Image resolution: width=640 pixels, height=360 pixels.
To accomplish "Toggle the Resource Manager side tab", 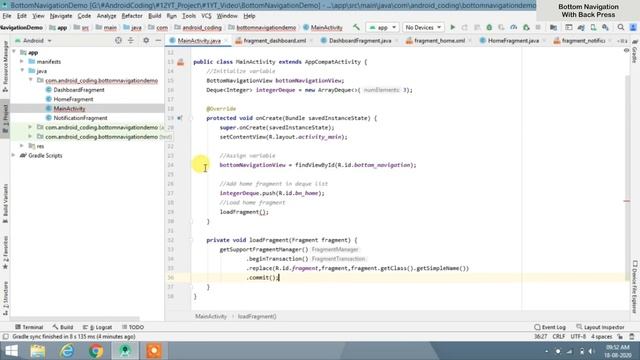I will [x=5, y=67].
